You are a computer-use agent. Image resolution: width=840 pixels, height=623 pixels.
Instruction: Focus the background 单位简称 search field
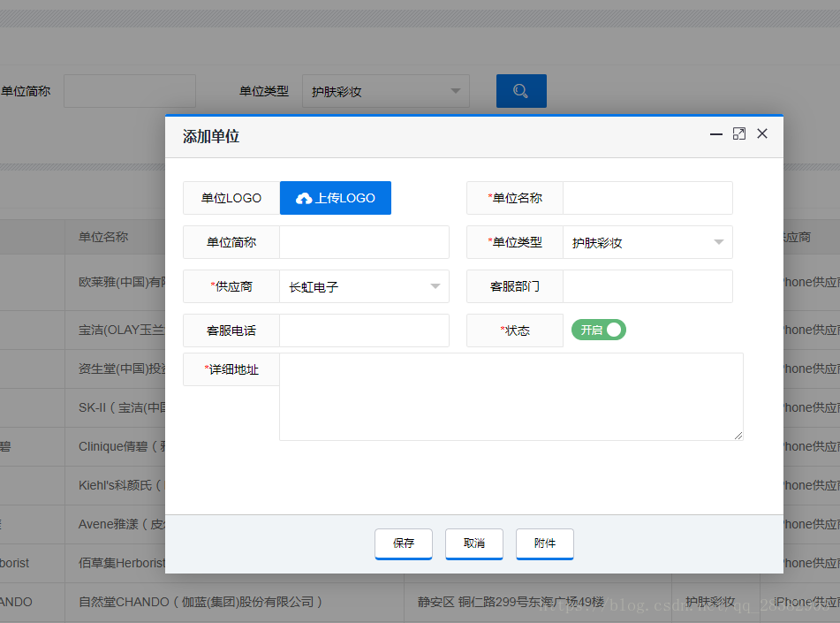130,91
